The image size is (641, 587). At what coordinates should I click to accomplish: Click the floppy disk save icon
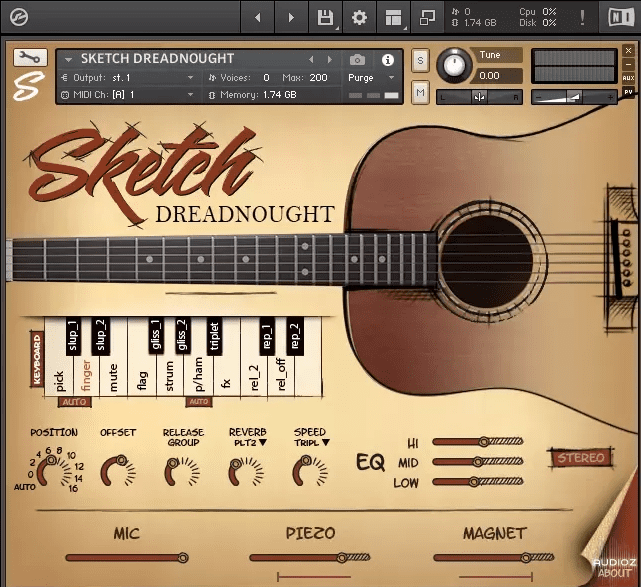click(x=325, y=17)
